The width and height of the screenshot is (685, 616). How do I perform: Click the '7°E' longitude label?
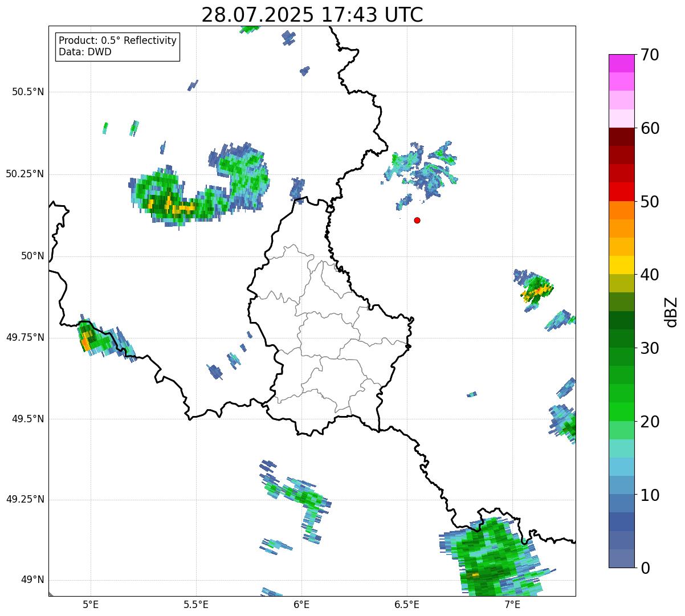[x=512, y=604]
